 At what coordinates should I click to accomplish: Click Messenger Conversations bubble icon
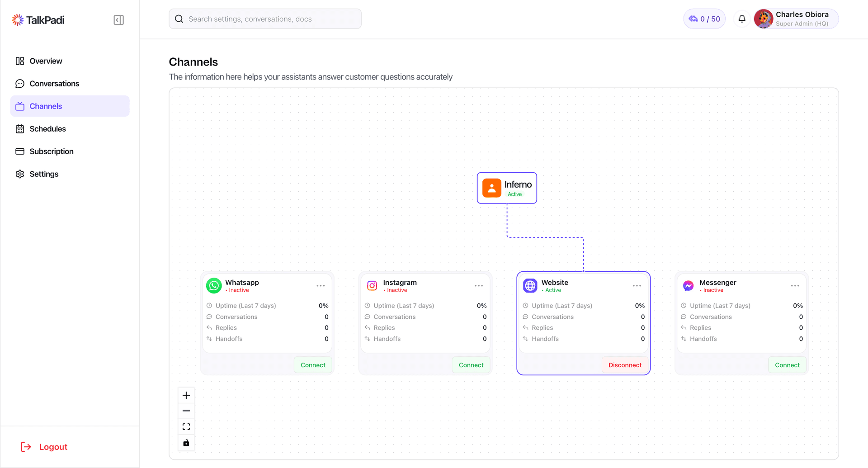pyautogui.click(x=684, y=317)
